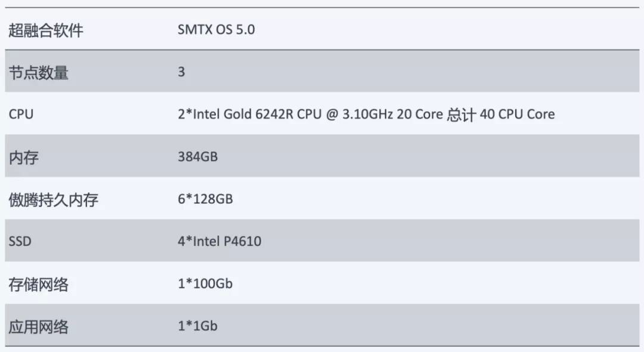Viewport: 644px width, 352px height.
Task: Click the 4*Intel P4610 value
Action: click(219, 241)
